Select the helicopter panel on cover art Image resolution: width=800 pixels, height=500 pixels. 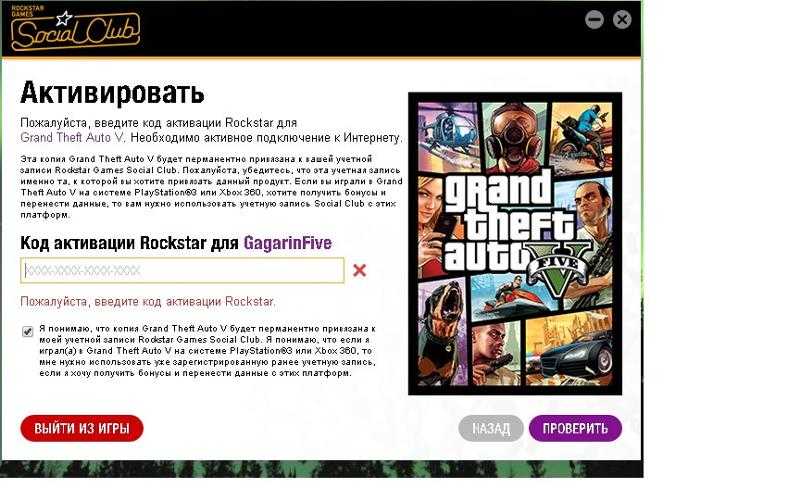pyautogui.click(x=448, y=135)
